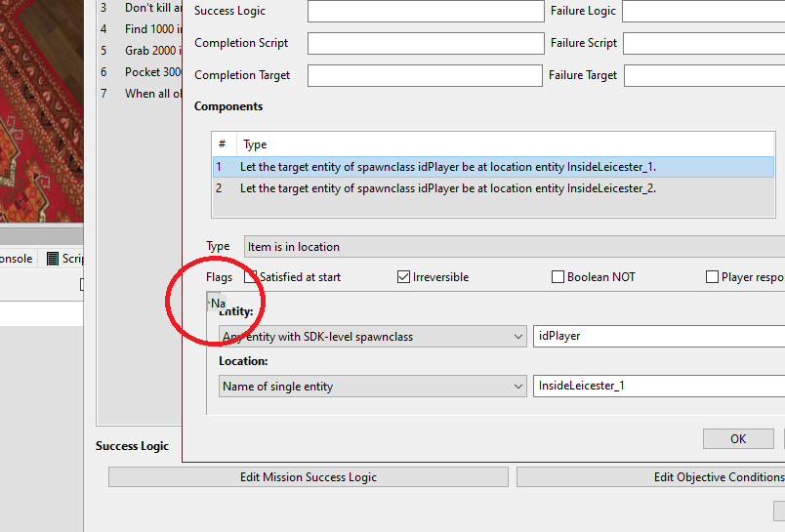Open Edit Objective Conditions

[650, 477]
